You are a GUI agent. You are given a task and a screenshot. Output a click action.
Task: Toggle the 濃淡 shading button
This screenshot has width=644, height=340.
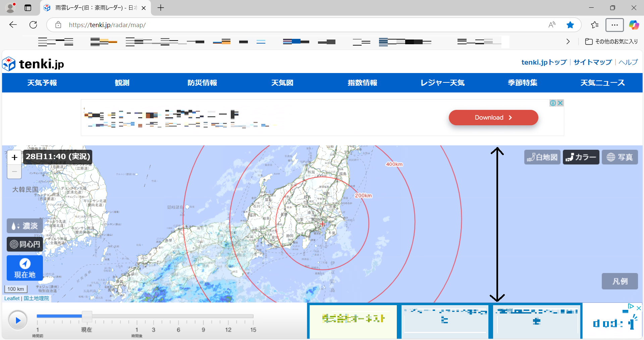[x=25, y=226]
